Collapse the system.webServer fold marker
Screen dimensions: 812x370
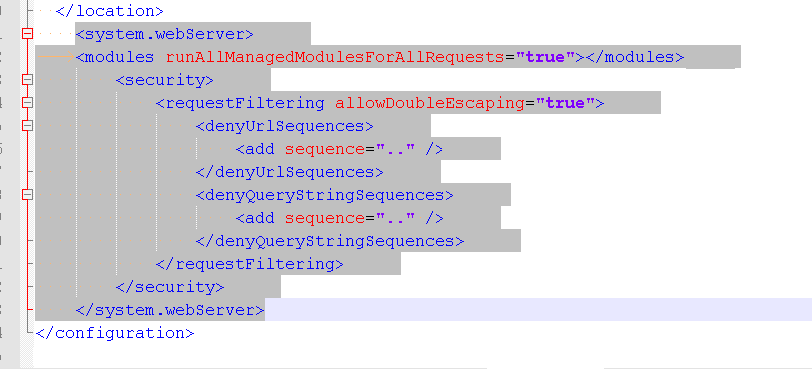tap(27, 34)
